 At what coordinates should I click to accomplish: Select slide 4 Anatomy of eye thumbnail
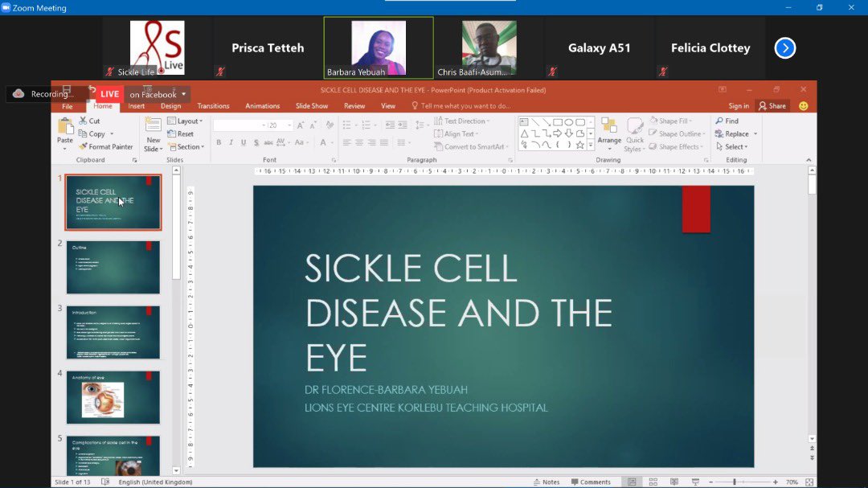113,397
